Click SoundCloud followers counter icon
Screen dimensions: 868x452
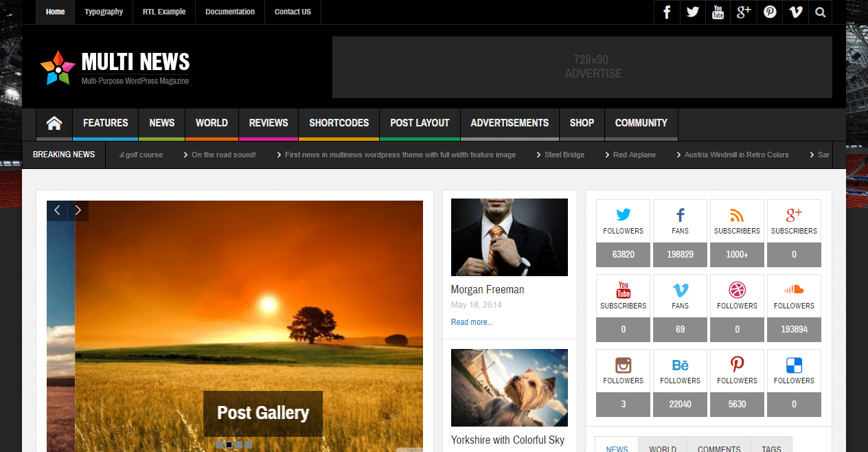(794, 289)
